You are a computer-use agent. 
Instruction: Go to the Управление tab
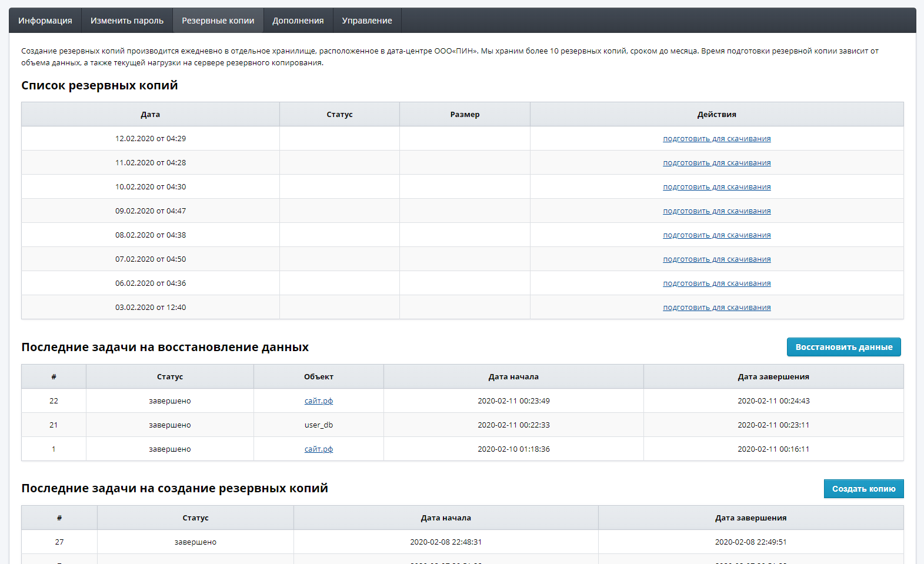coord(367,21)
